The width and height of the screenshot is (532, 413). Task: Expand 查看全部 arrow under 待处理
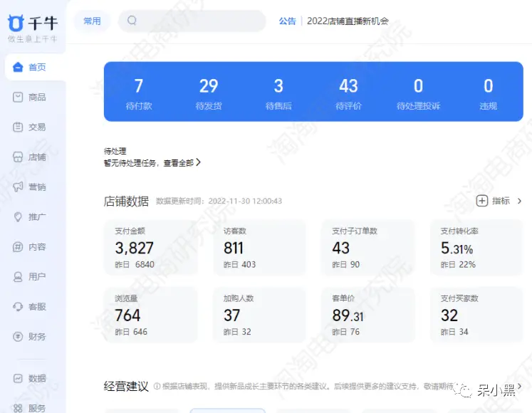point(199,162)
